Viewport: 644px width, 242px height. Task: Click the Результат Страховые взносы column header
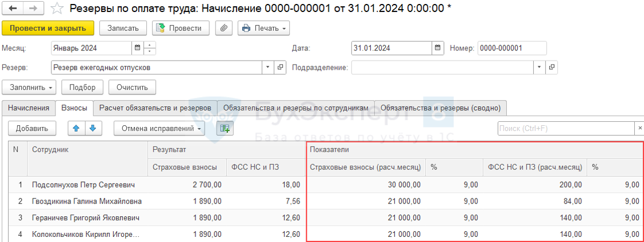[x=187, y=167]
